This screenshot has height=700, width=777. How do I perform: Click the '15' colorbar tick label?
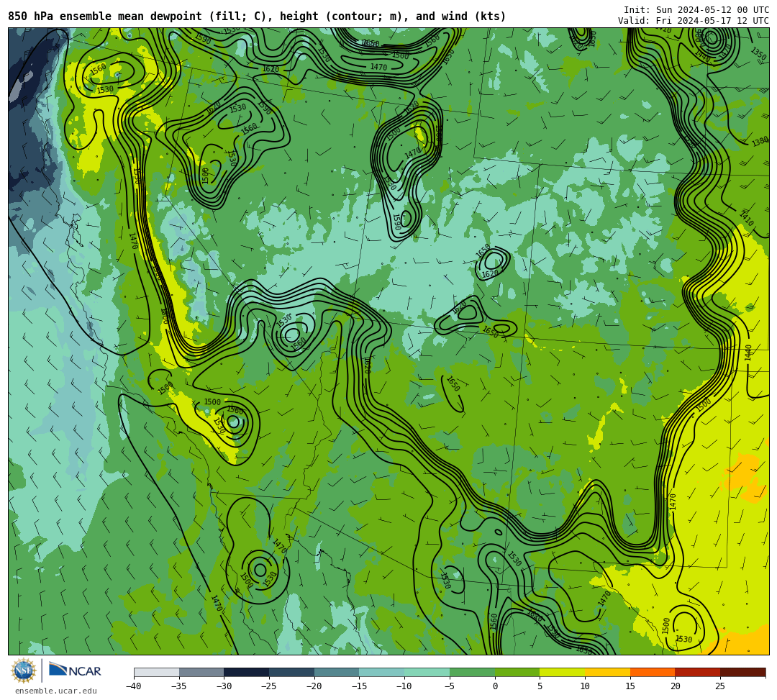[x=630, y=686]
